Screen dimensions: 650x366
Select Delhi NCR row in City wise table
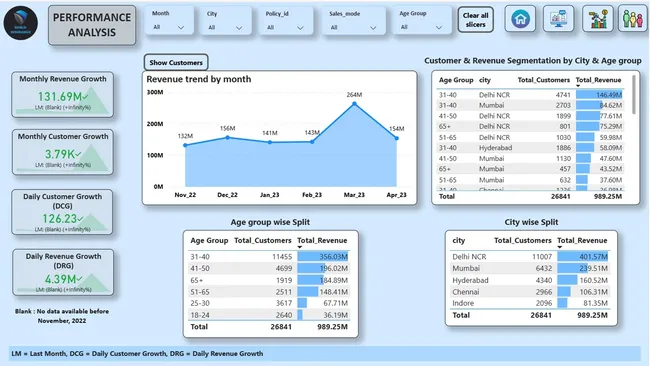(x=530, y=257)
